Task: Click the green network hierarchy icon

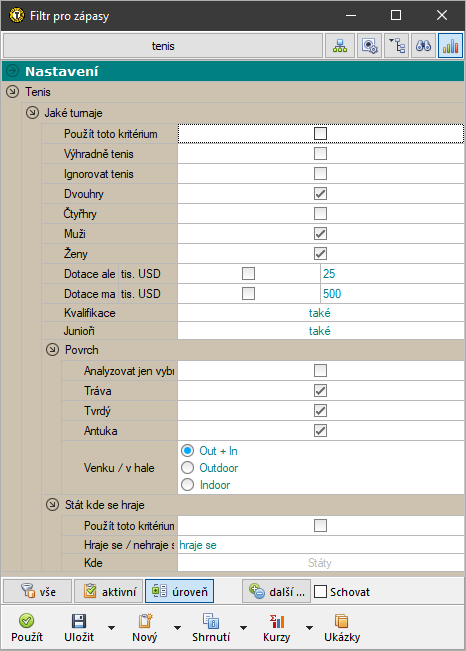Action: pos(340,46)
